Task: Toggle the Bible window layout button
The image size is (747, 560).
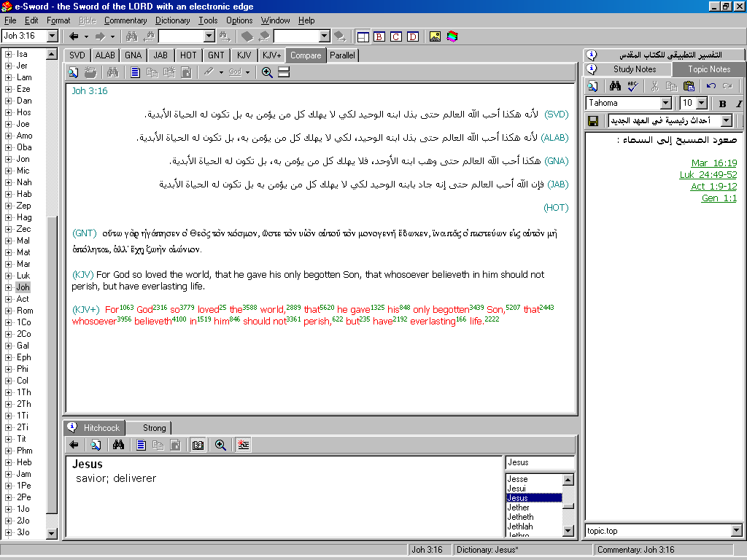Action: tap(363, 36)
